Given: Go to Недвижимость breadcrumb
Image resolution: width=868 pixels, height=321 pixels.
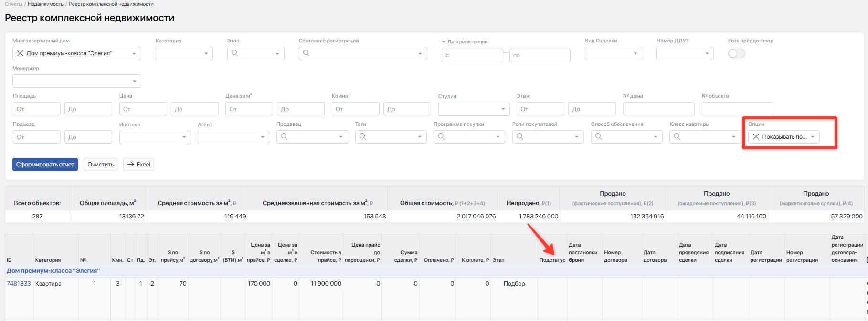Looking at the screenshot, I should tap(45, 4).
